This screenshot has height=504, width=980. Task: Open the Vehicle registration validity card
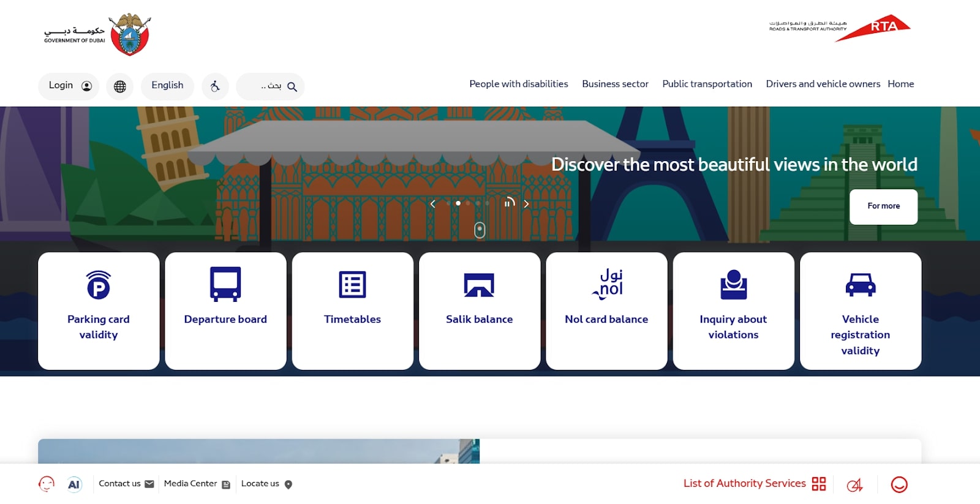coord(861,311)
